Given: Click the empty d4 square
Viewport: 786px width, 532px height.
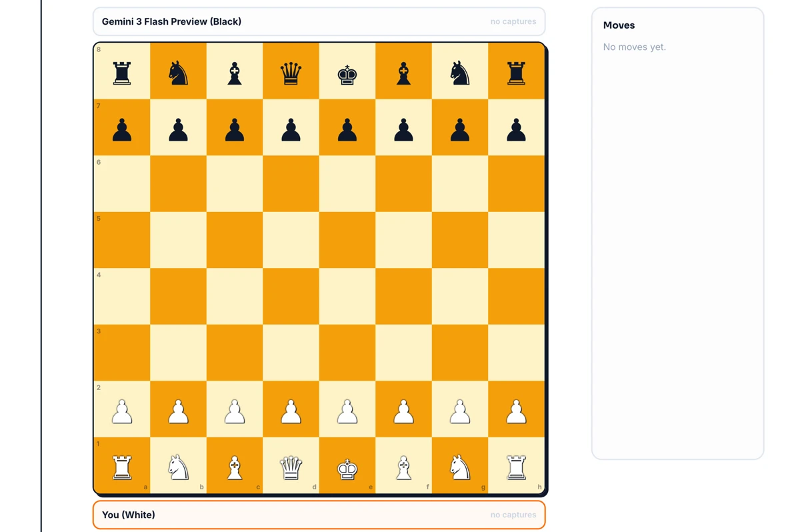Looking at the screenshot, I should click(291, 297).
